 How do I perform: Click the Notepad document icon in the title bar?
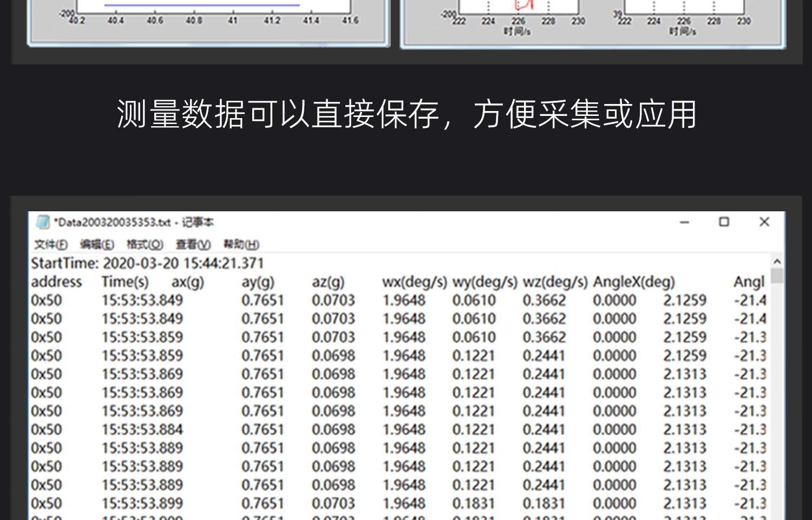click(x=43, y=222)
